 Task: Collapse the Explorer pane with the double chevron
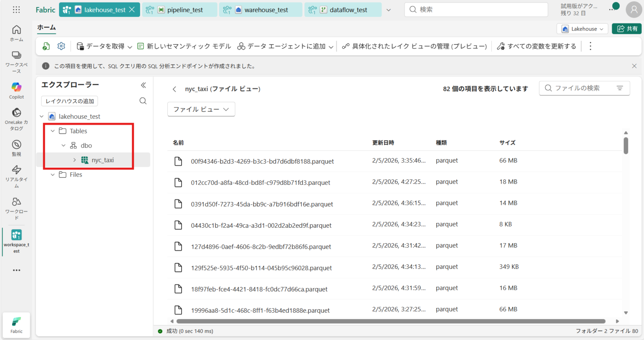(143, 85)
